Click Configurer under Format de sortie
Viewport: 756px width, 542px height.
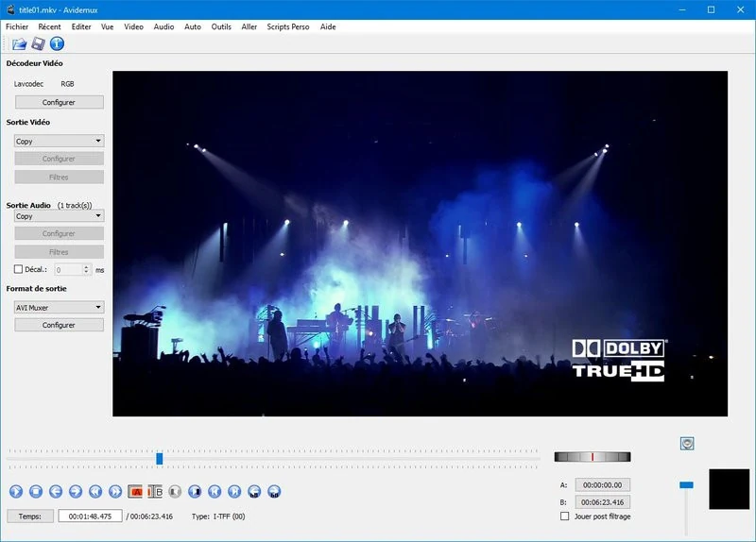coord(60,325)
